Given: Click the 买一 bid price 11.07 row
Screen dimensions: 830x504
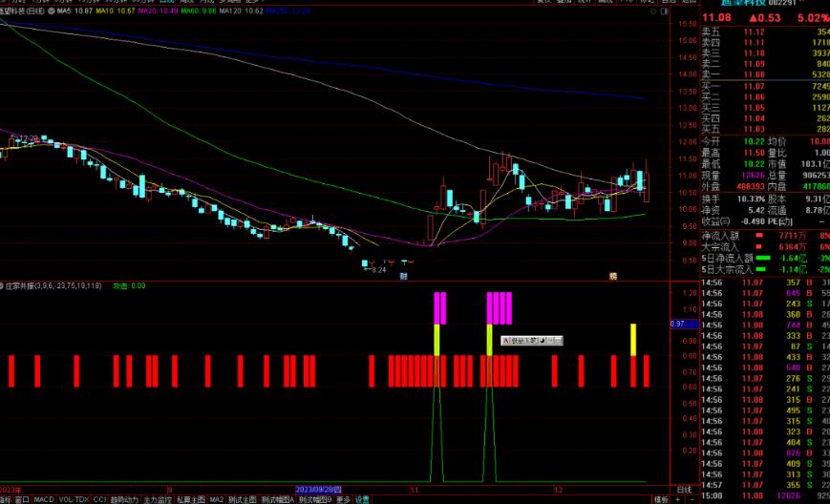Looking at the screenshot, I should (x=765, y=86).
